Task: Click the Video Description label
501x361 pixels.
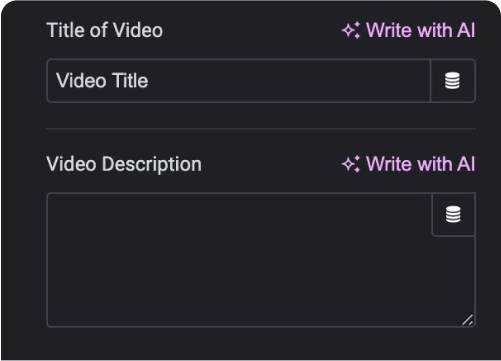Action: (124, 164)
